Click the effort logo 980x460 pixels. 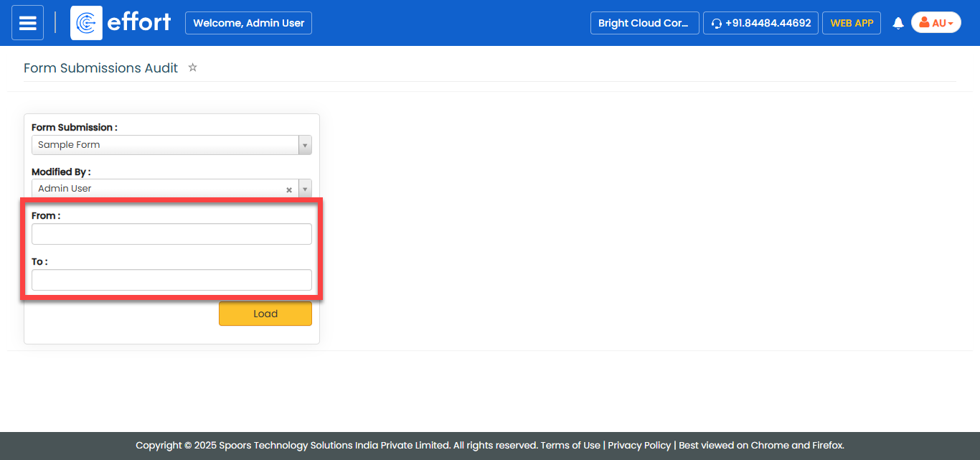(x=121, y=23)
